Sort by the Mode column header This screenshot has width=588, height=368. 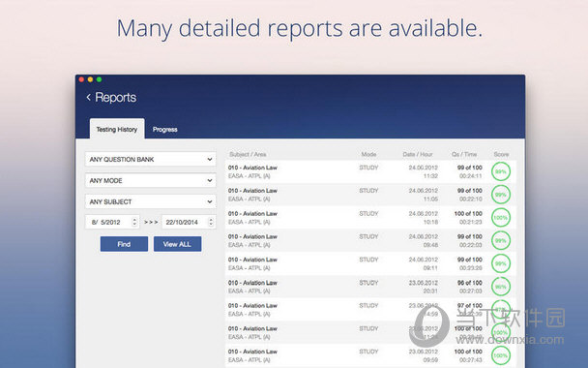pyautogui.click(x=368, y=154)
